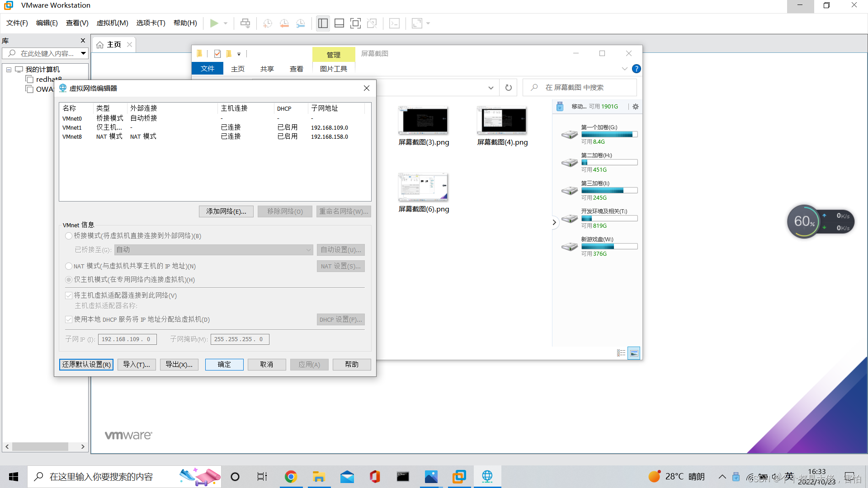Image resolution: width=868 pixels, height=488 pixels.
Task: Click the 取消 button
Action: pyautogui.click(x=267, y=365)
